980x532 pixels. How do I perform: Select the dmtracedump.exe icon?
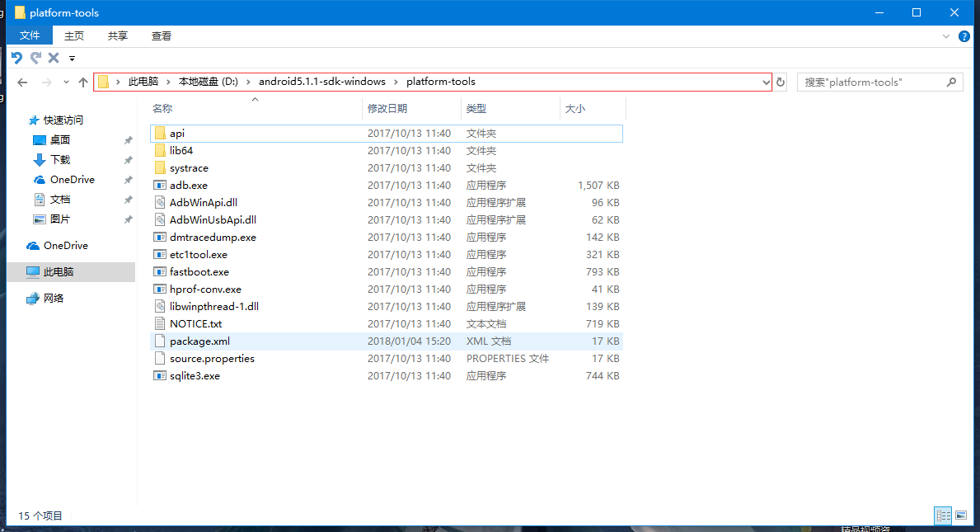[x=160, y=238]
